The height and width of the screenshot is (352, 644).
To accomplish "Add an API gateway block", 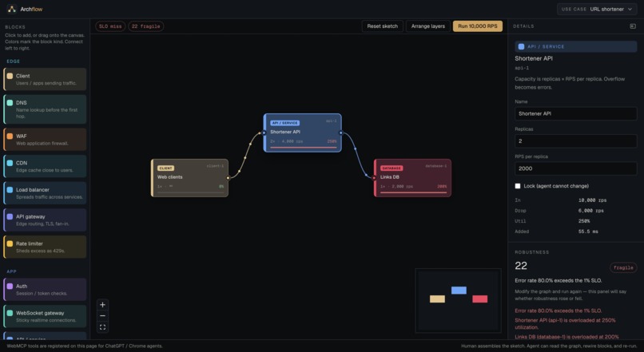I will pyautogui.click(x=45, y=220).
